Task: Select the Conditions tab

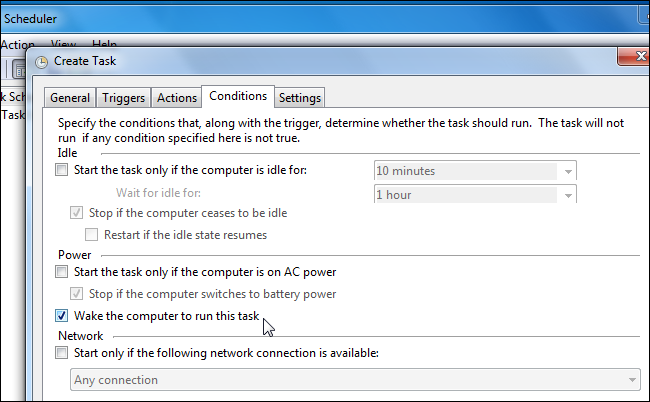Action: [238, 96]
